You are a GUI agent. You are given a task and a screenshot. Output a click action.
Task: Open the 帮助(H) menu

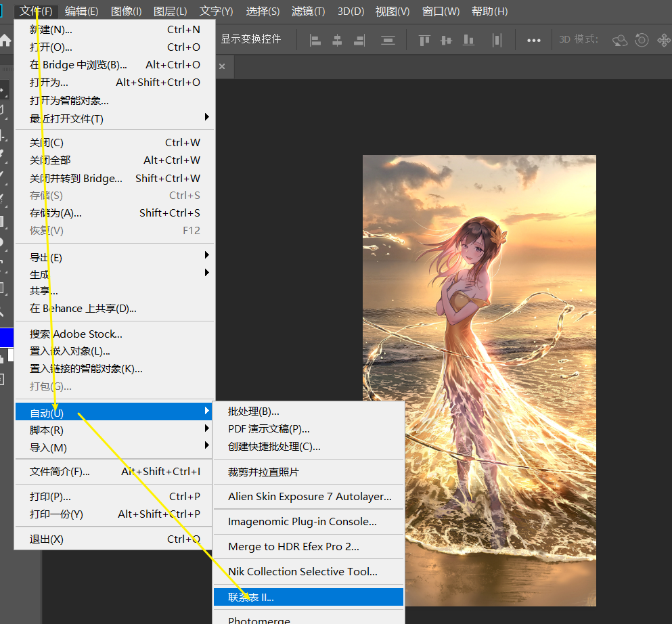click(489, 11)
